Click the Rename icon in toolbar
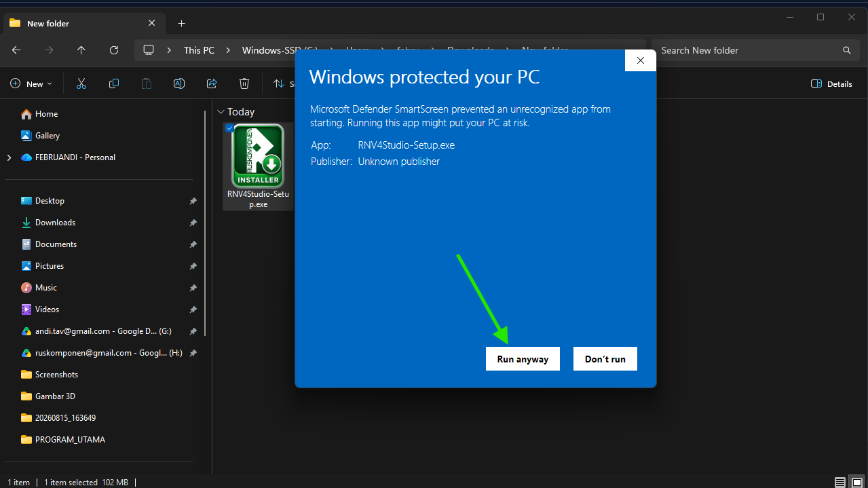The width and height of the screenshot is (868, 488). tap(179, 83)
